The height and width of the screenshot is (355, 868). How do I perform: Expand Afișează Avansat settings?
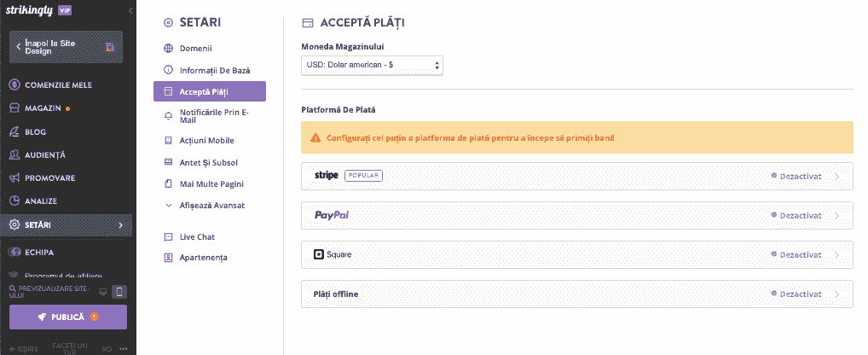point(205,206)
